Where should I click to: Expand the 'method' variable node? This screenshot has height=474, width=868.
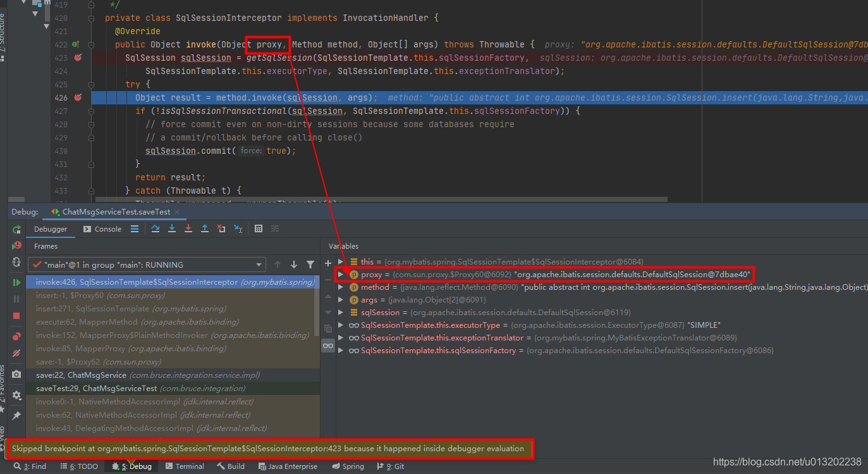(341, 287)
